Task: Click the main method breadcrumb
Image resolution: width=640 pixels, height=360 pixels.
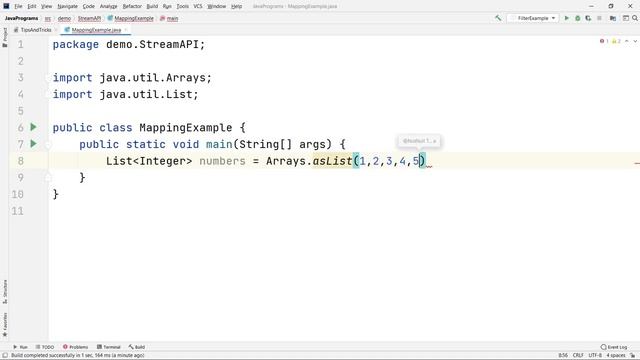Action: [x=169, y=18]
